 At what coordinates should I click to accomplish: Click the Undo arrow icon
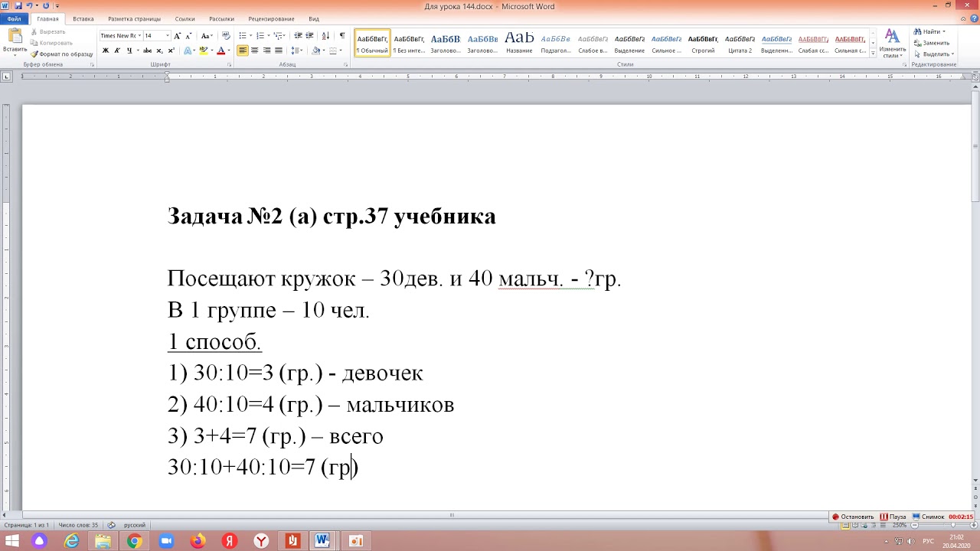(28, 5)
